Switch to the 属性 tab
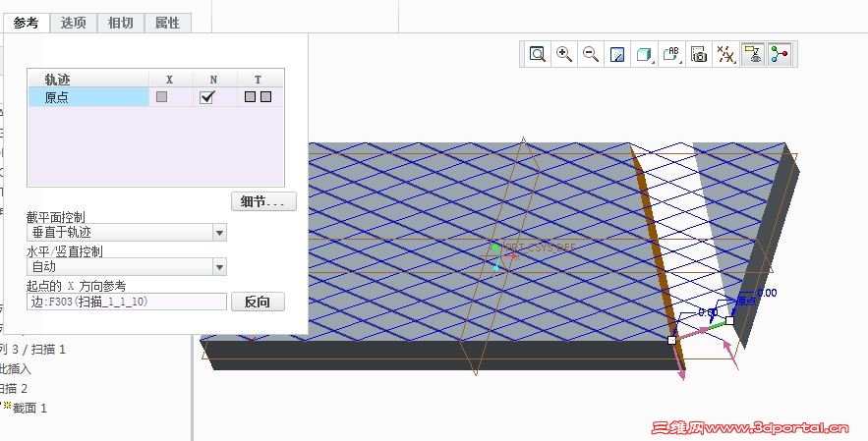 click(x=167, y=24)
